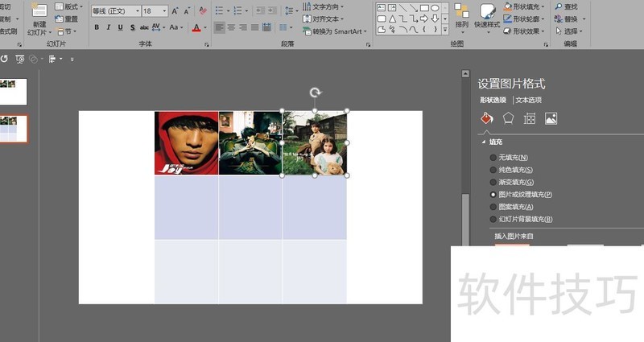Click the Arrange (排列) icon
644x342 pixels.
point(461,16)
